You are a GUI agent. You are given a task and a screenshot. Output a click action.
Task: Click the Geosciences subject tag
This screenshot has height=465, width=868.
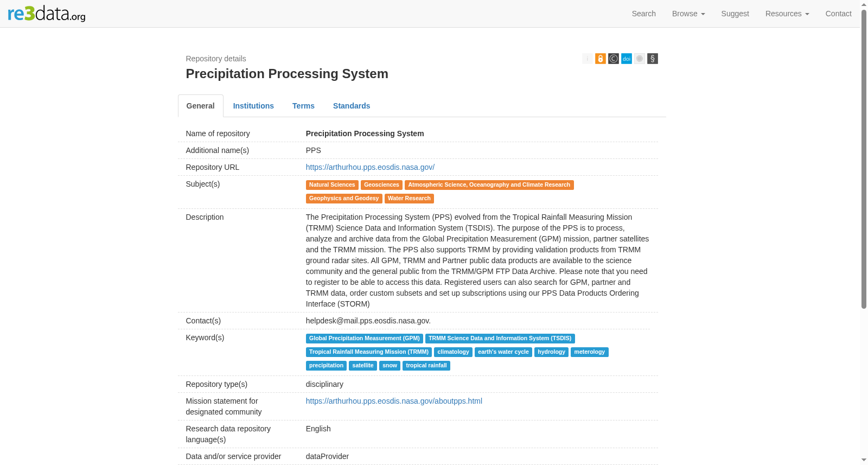click(381, 185)
